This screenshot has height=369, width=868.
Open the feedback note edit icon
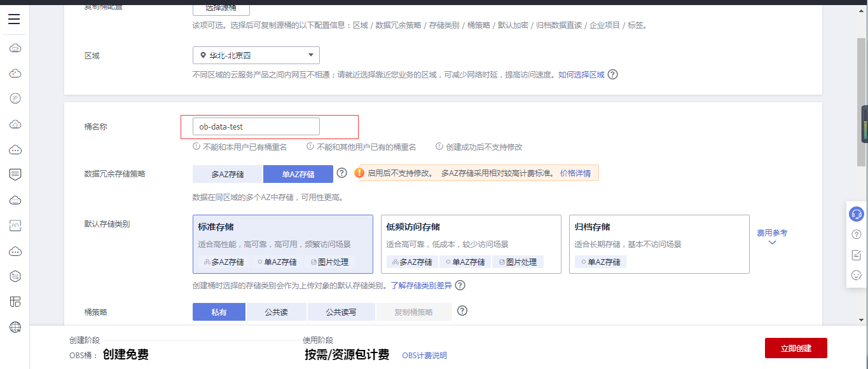click(x=857, y=255)
